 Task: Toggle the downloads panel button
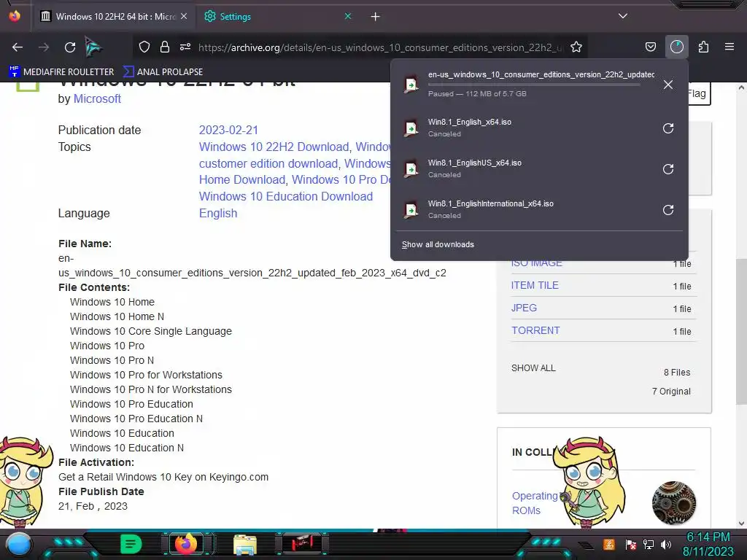point(677,47)
